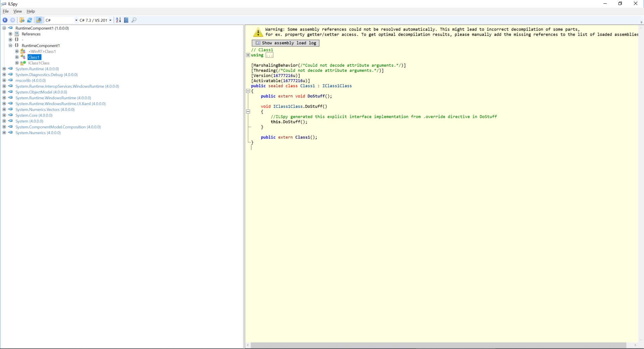Open search with the magnifier icon

point(134,20)
